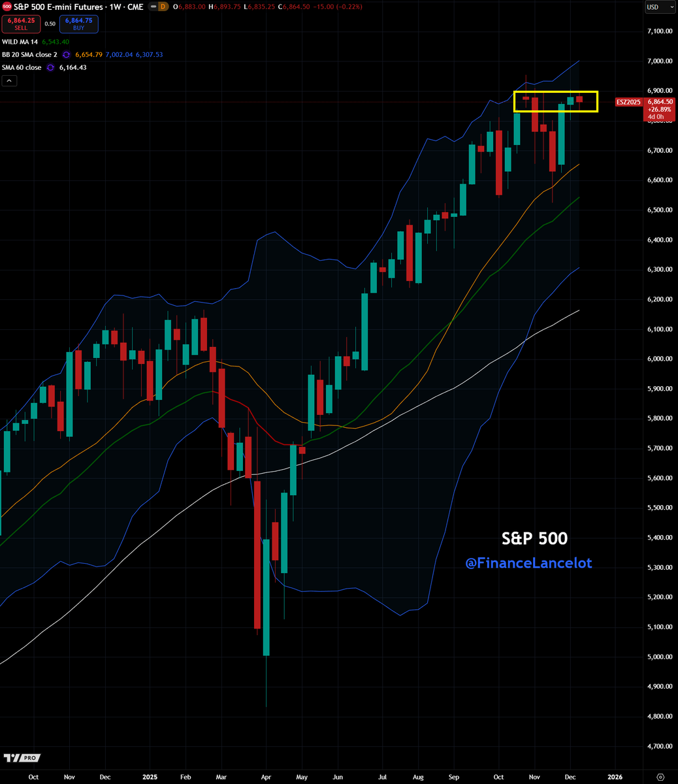The image size is (678, 784).
Task: Click the red 500 symbol logo
Action: (x=7, y=7)
